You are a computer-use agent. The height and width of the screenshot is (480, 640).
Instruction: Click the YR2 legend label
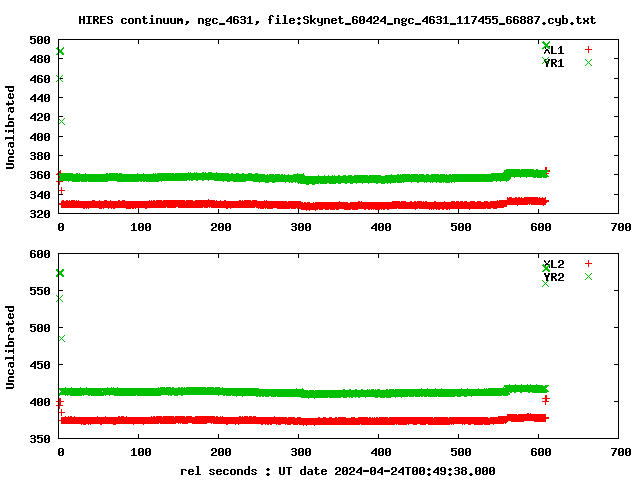(x=554, y=277)
